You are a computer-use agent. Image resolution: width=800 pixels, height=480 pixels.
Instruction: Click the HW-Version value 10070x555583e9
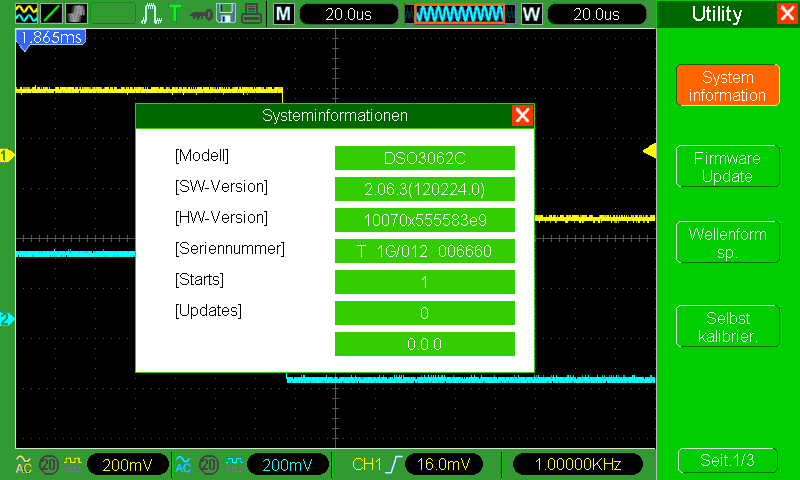coord(424,220)
